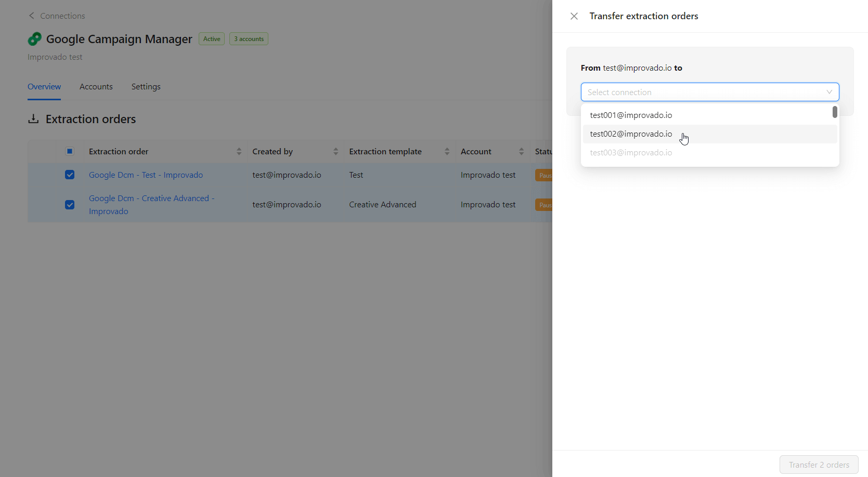This screenshot has height=477, width=868.
Task: Click Improvado test account in the Test order row
Action: point(488,175)
